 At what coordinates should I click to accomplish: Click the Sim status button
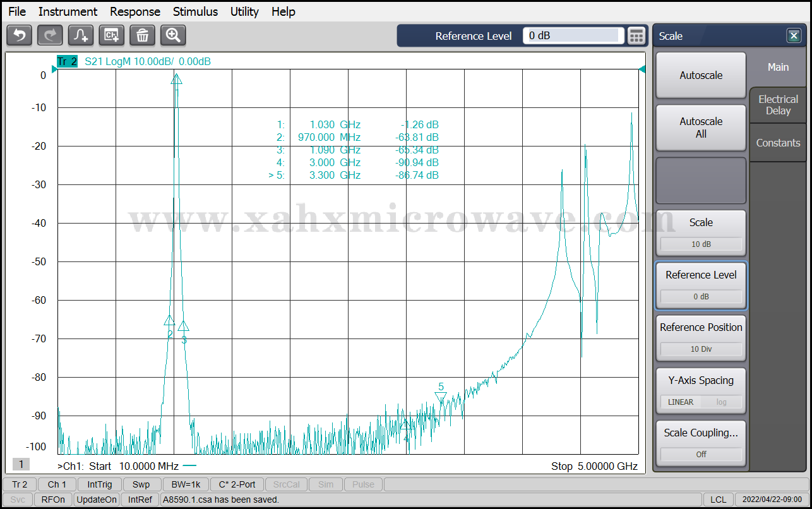[x=326, y=484]
